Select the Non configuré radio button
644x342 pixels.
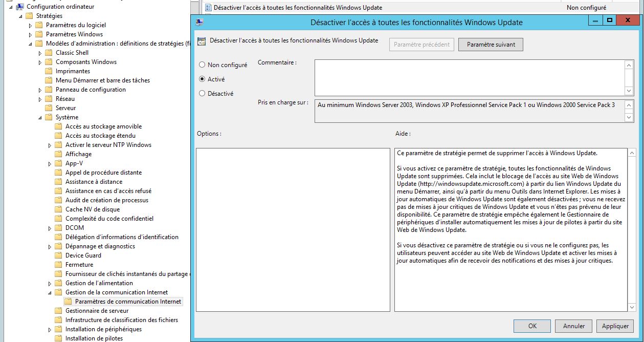click(202, 65)
